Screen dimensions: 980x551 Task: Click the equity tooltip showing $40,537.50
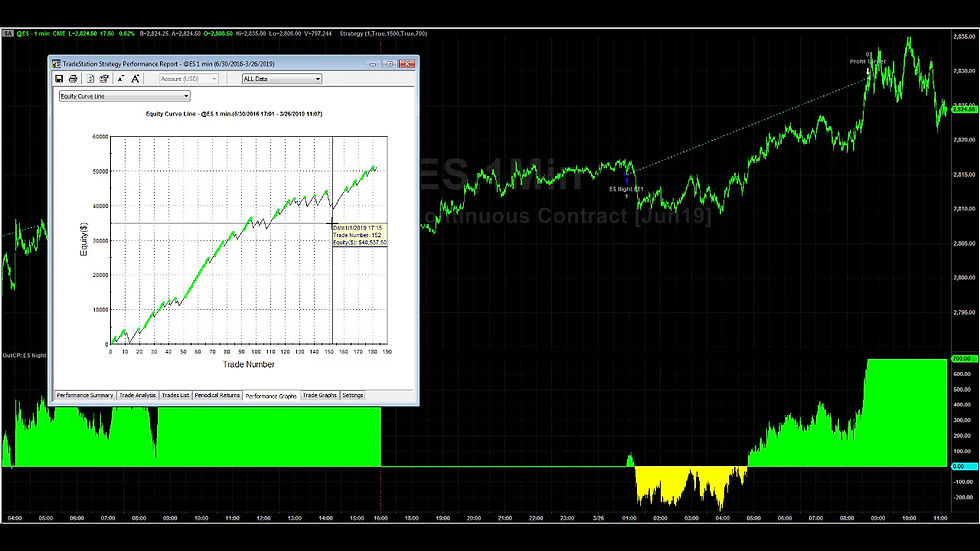359,235
